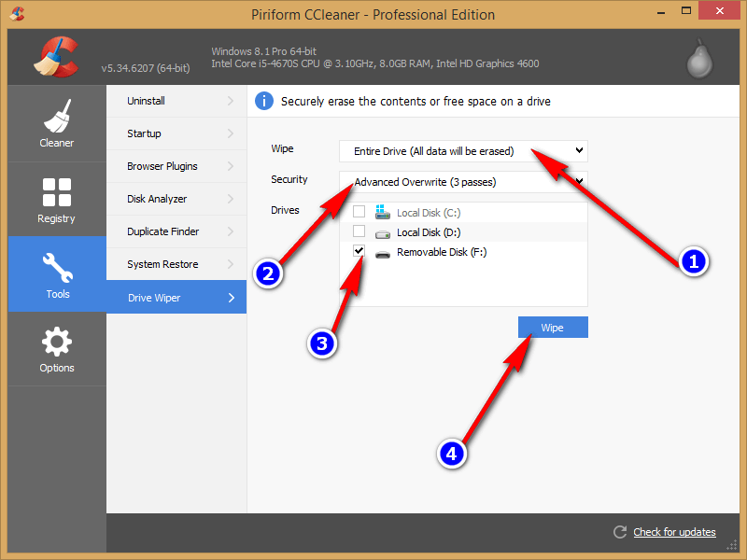Viewport: 747px width, 560px height.
Task: Uncheck the Removable Disk (F:) checkbox
Action: tap(359, 250)
